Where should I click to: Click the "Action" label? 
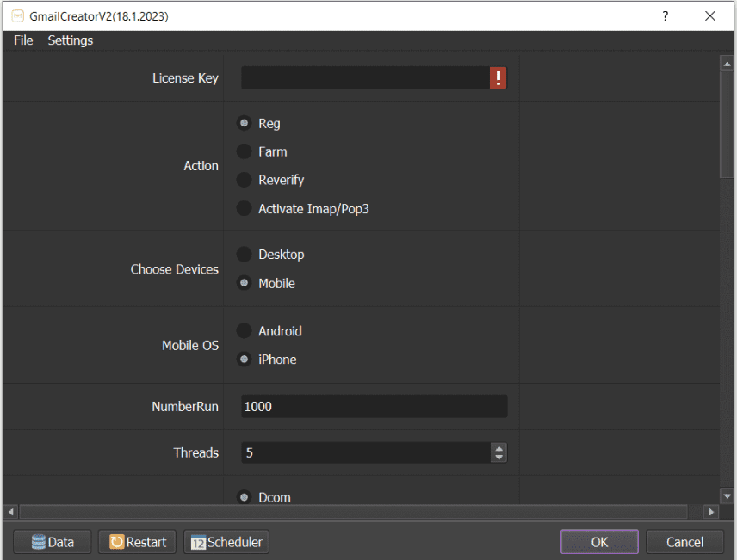pos(201,166)
